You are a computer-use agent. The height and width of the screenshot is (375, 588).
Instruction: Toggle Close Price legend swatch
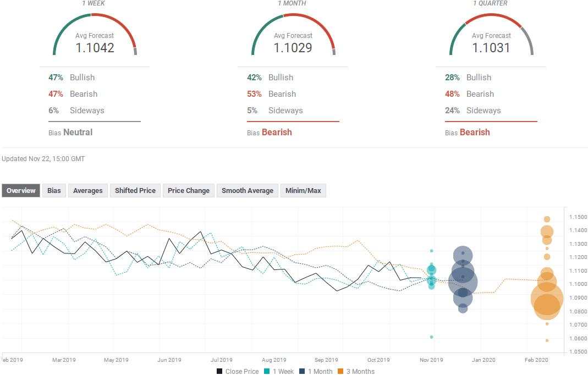tap(220, 371)
